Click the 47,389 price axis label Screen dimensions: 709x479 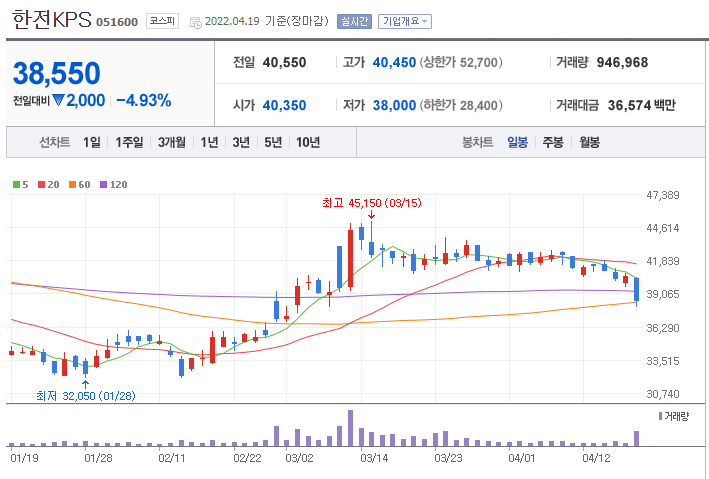click(662, 195)
